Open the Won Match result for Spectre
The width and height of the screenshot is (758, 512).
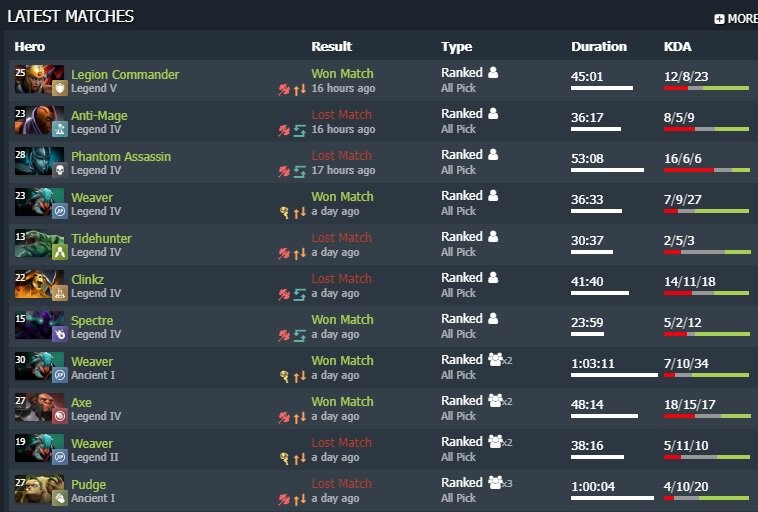click(x=342, y=319)
